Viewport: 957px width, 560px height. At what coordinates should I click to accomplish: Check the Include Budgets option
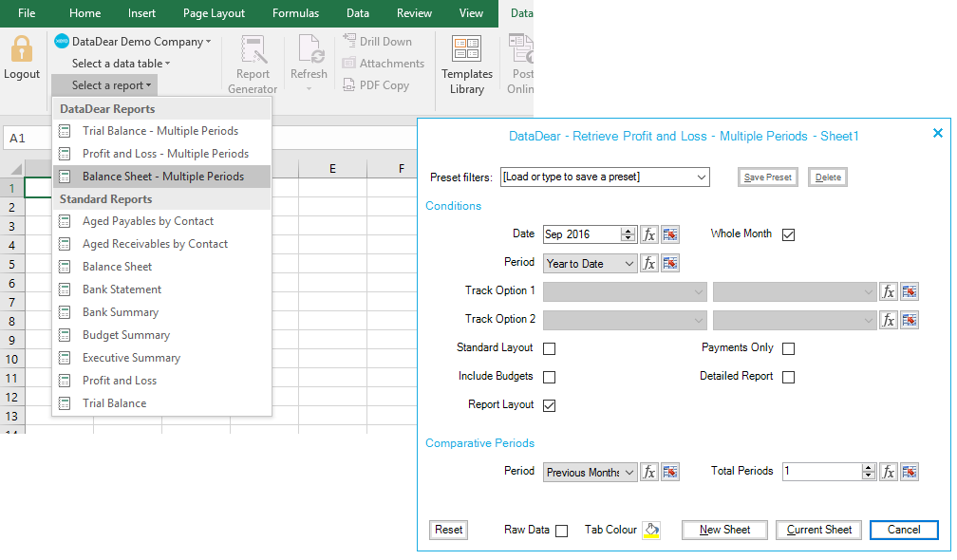pos(550,377)
